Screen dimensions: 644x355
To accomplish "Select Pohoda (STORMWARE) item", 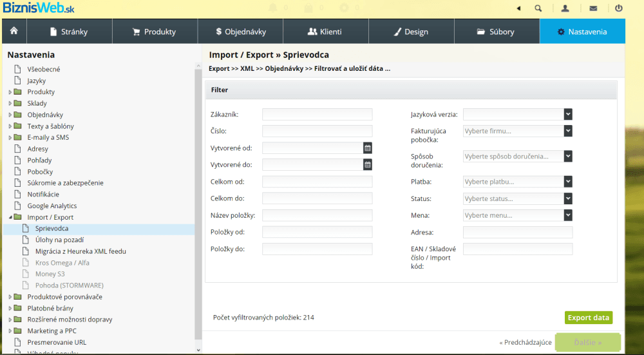I will click(x=70, y=285).
